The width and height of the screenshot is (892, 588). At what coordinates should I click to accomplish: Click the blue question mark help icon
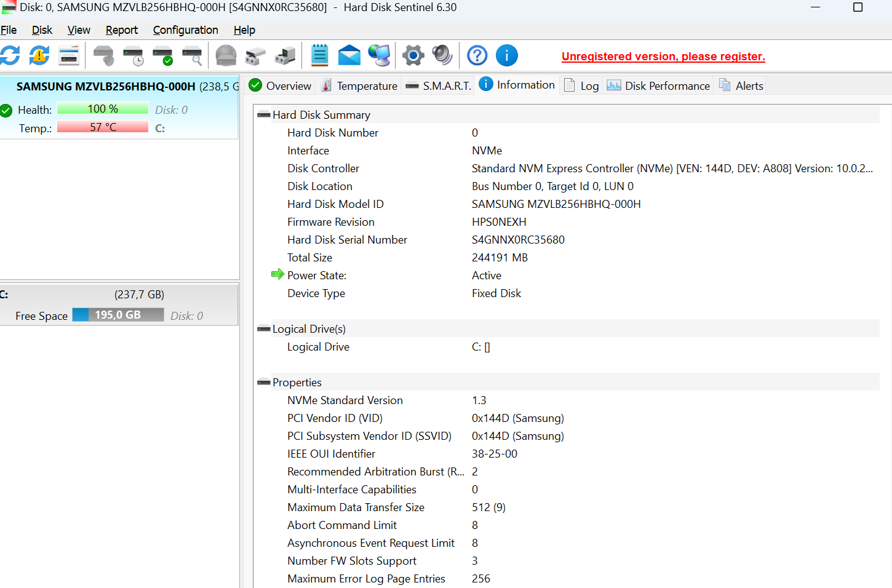click(477, 55)
